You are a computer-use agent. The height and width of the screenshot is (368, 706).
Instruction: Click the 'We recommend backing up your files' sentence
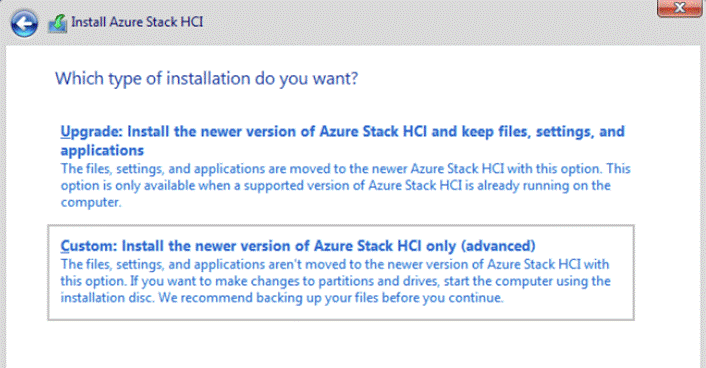(331, 298)
